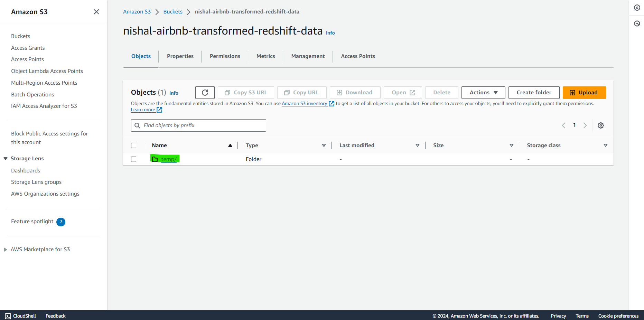Click the external link icon beside Learn more
This screenshot has width=644, height=320.
click(159, 110)
